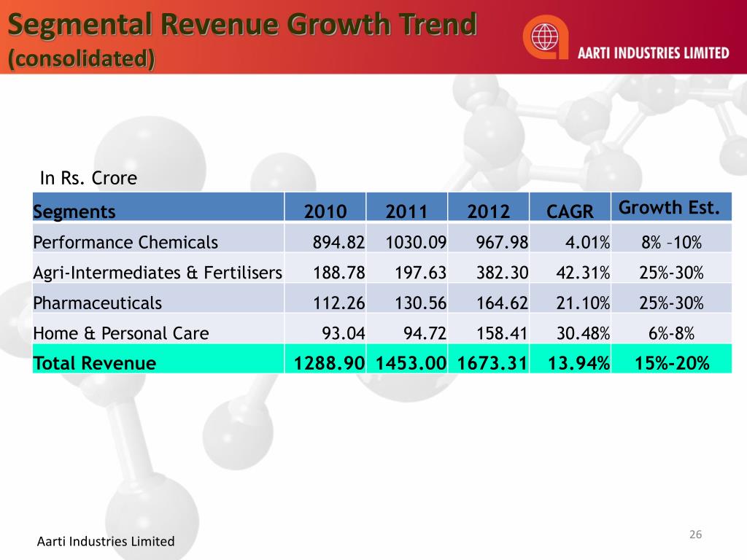Click the growth estimate 6%-8%
This screenshot has width=747, height=560.
click(x=671, y=333)
